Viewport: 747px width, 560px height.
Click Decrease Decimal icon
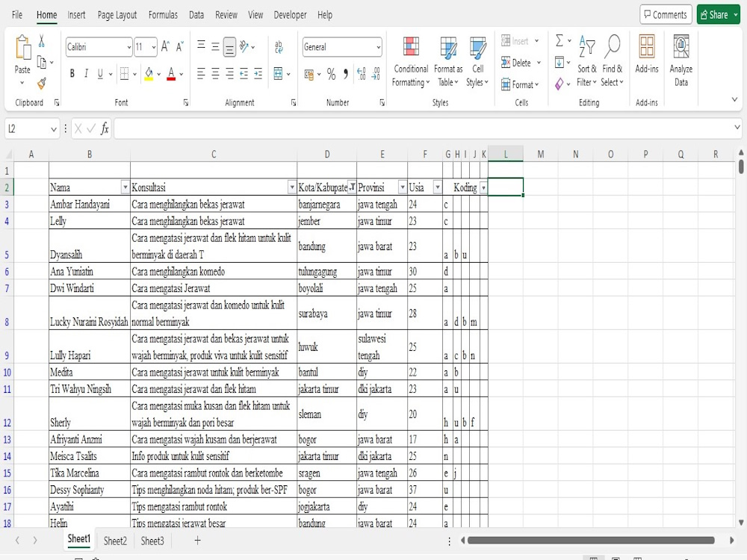tap(376, 74)
